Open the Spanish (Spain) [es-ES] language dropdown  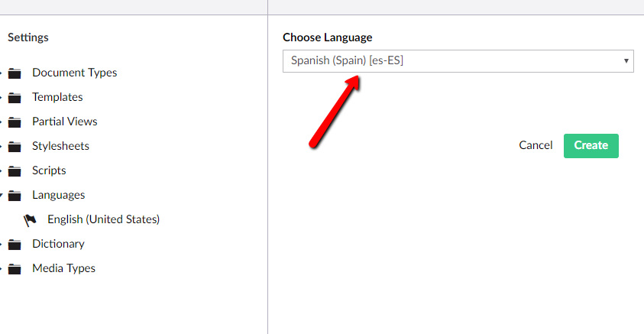tap(458, 61)
